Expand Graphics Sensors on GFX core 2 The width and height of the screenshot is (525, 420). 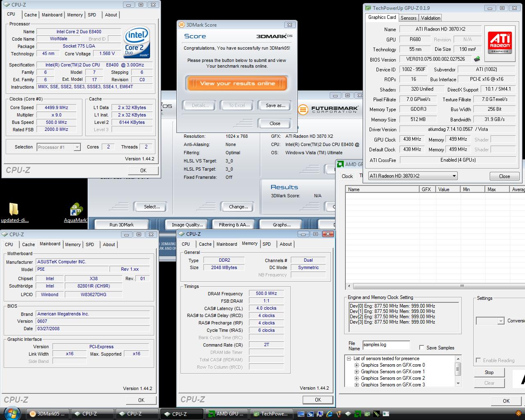coord(357,378)
